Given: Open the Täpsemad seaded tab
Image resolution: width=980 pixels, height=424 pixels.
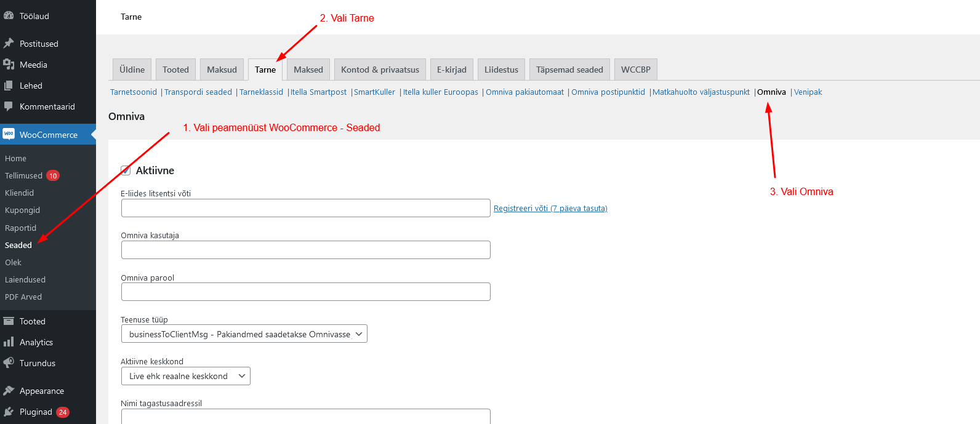Looking at the screenshot, I should click(569, 70).
